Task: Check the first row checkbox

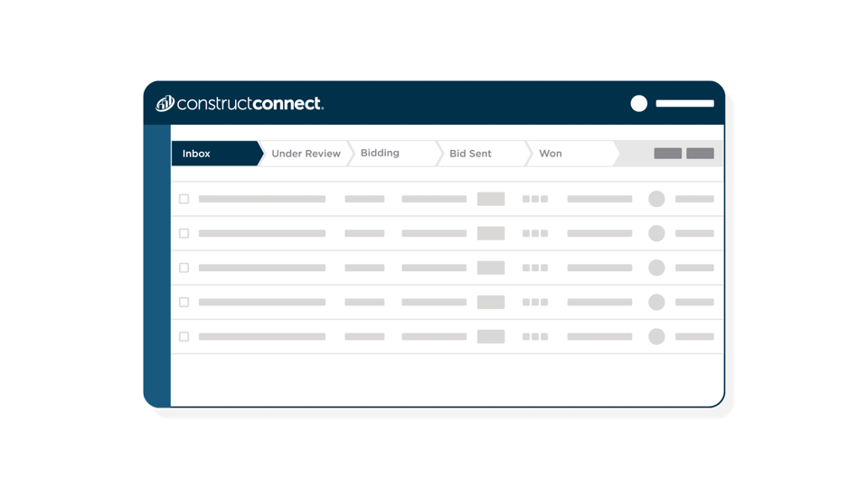Action: coord(184,199)
